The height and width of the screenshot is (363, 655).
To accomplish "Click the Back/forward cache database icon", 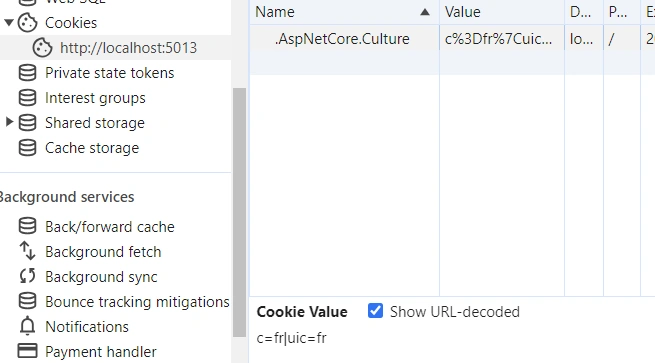I will 28,226.
